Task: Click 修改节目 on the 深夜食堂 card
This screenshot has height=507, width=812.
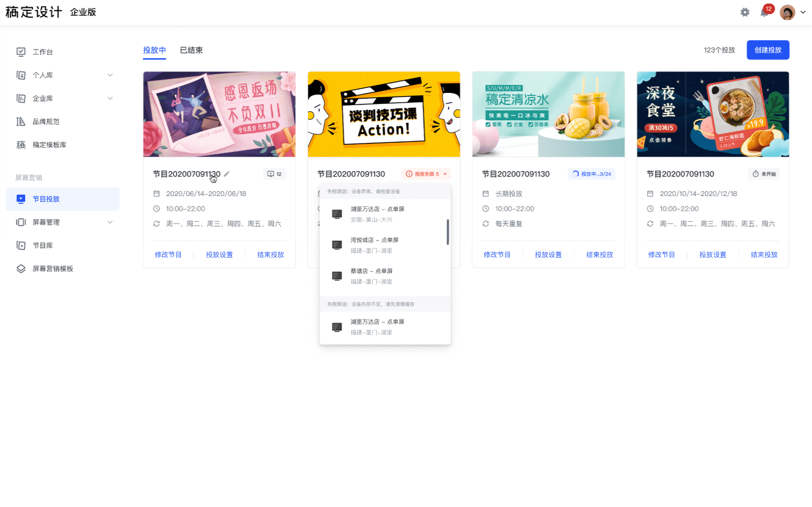Action: click(x=662, y=255)
